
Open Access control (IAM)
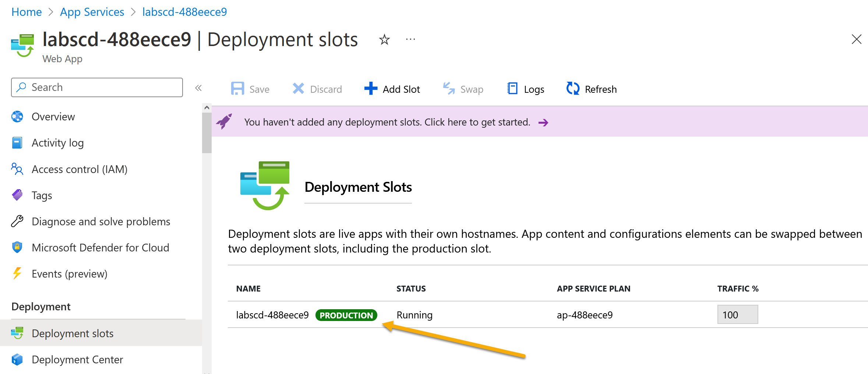(x=80, y=169)
